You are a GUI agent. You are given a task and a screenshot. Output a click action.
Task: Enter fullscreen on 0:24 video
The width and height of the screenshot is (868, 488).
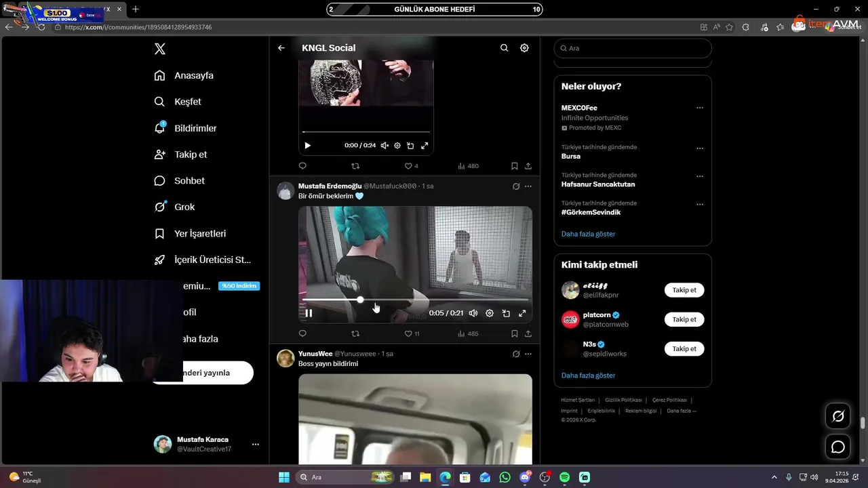425,146
